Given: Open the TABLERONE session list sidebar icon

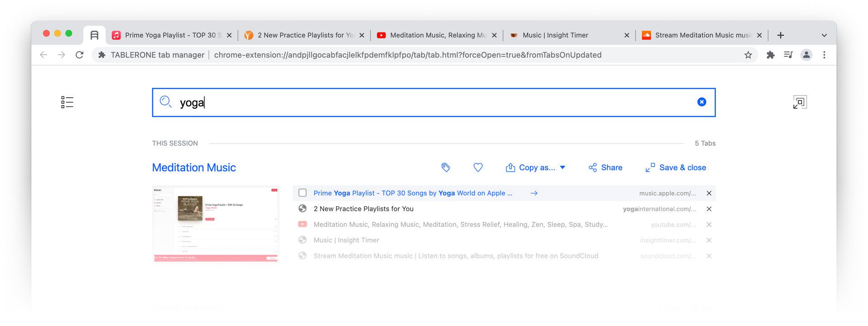Looking at the screenshot, I should [x=67, y=102].
